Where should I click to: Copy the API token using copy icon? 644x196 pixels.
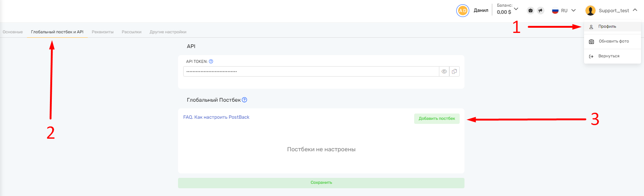pyautogui.click(x=454, y=71)
